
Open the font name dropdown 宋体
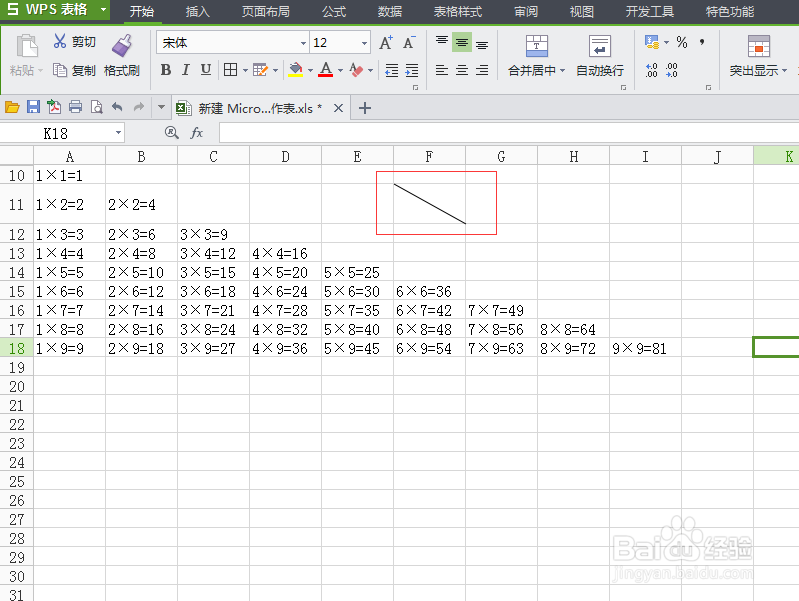303,43
